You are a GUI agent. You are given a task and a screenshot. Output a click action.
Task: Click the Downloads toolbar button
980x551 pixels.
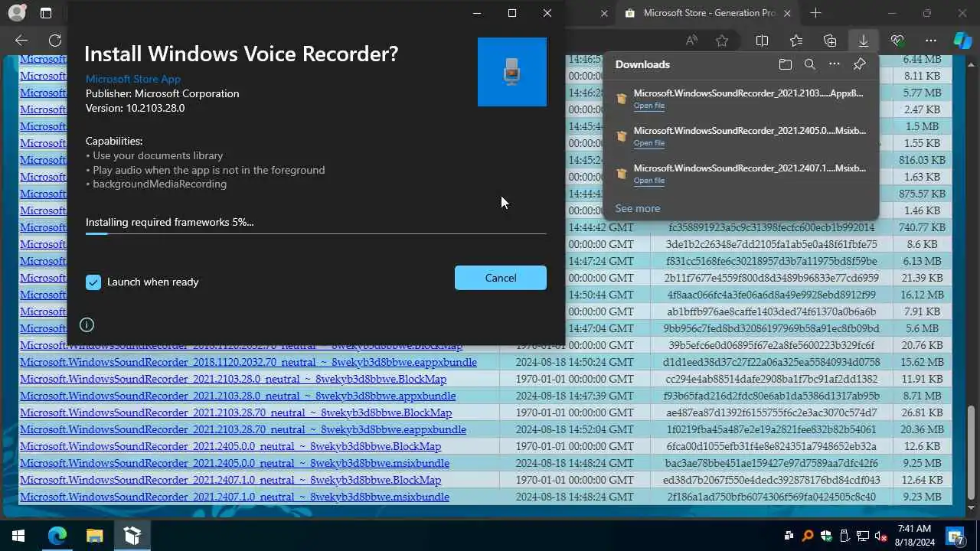pyautogui.click(x=864, y=41)
